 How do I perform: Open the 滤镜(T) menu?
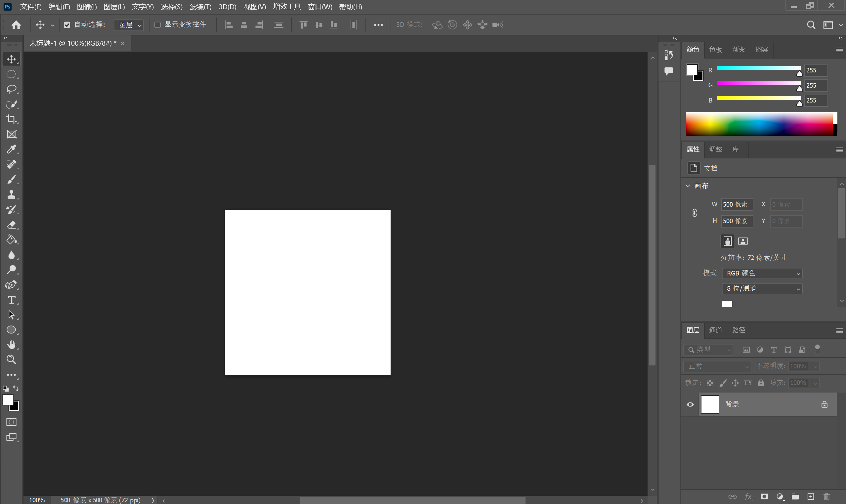[x=200, y=7]
